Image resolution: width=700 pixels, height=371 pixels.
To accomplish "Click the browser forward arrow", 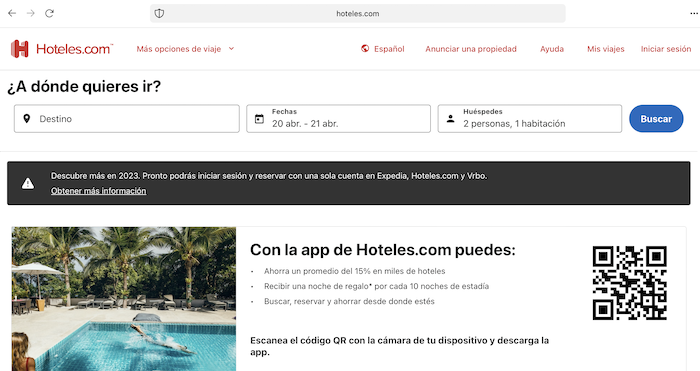I will coord(31,13).
